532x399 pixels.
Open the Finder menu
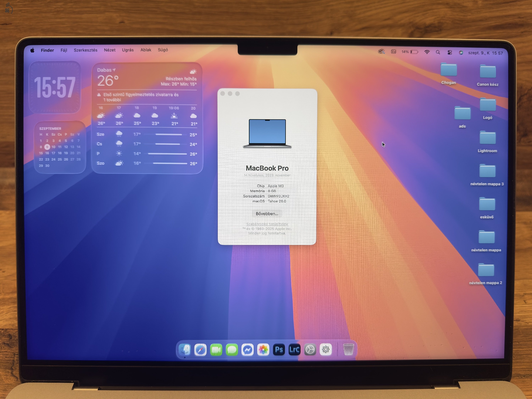click(x=47, y=50)
